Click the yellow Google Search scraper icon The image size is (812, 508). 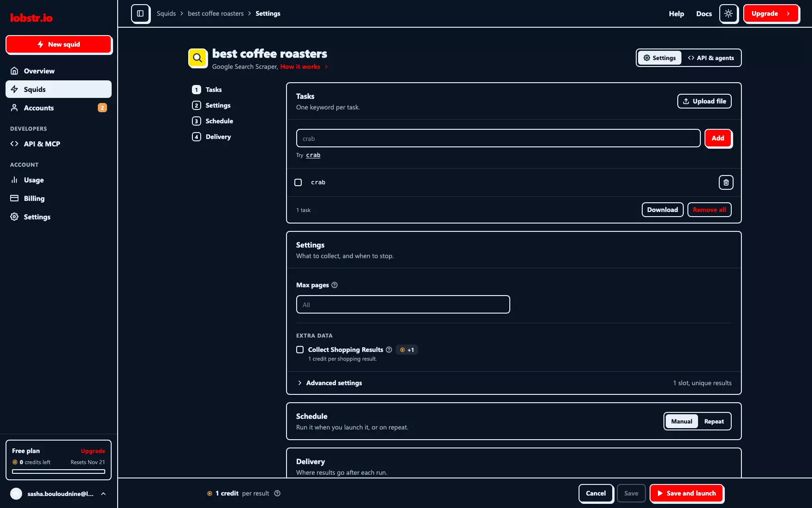coord(197,58)
